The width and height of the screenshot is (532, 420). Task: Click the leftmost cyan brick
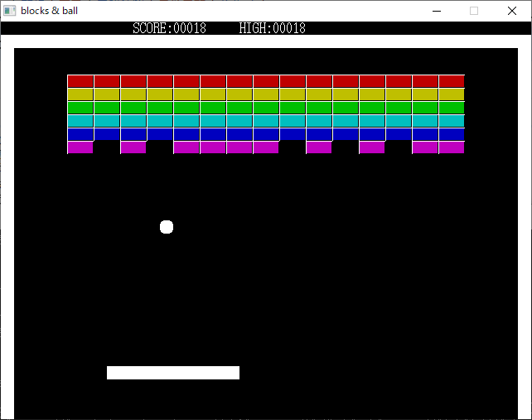pyautogui.click(x=80, y=121)
